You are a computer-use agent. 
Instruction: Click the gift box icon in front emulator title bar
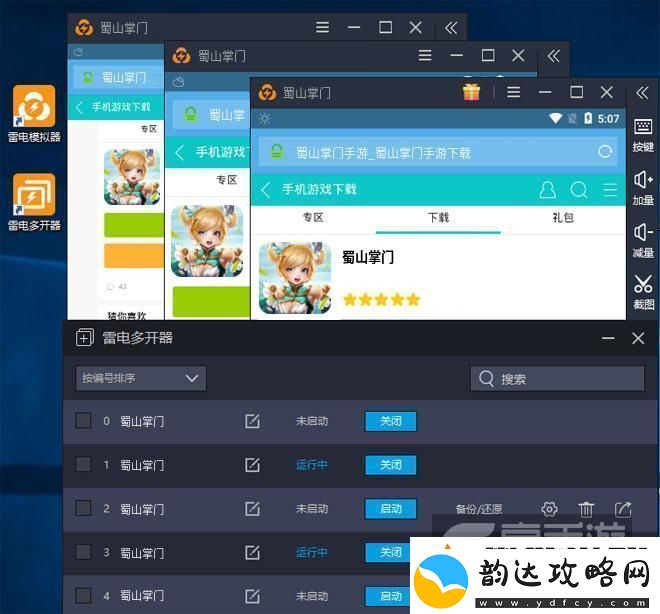[x=471, y=92]
